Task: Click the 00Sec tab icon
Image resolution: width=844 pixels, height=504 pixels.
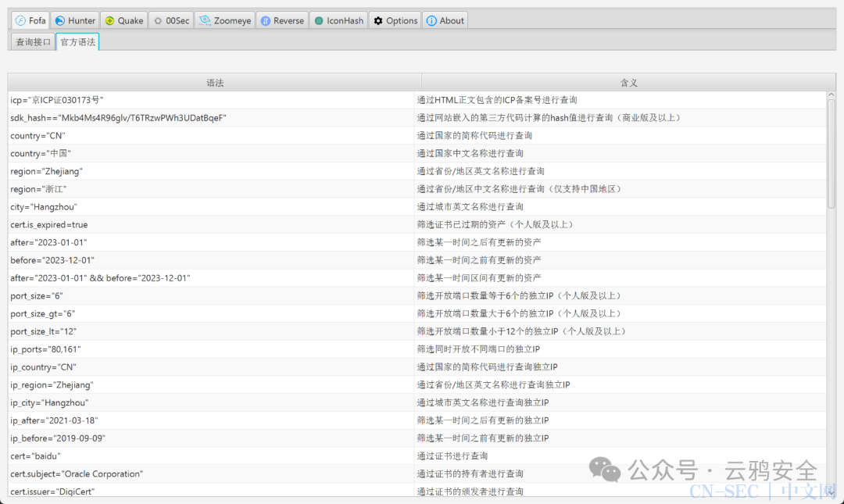Action: coord(158,20)
